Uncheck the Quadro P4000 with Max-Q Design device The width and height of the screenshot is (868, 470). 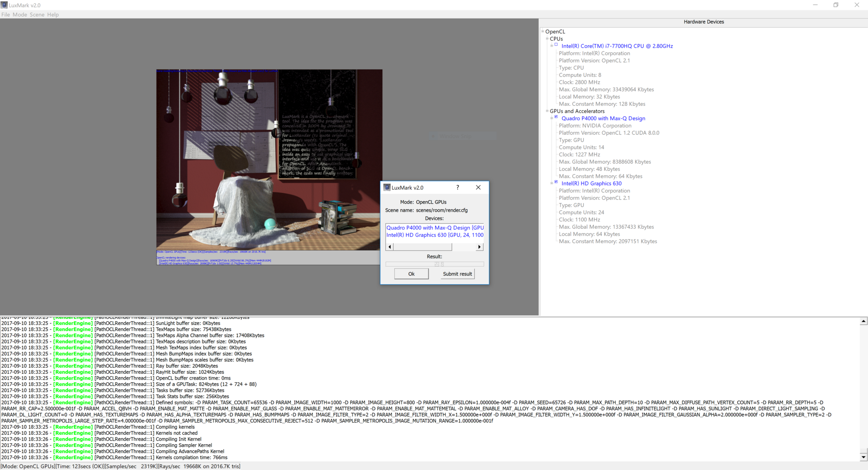pos(556,117)
